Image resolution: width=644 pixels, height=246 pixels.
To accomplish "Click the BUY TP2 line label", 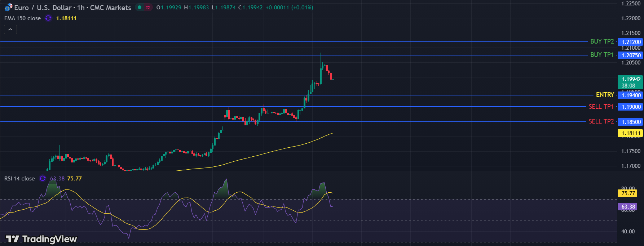I will 602,41.
